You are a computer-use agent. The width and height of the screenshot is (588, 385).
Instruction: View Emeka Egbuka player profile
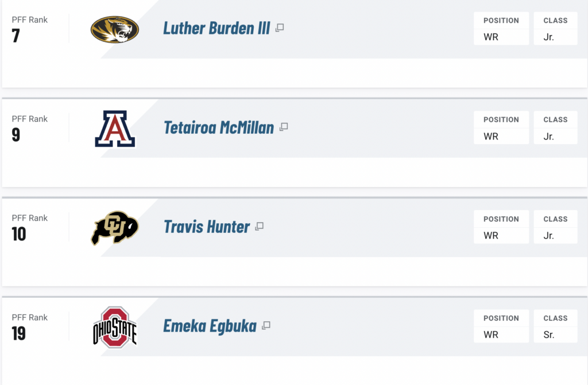coord(210,326)
